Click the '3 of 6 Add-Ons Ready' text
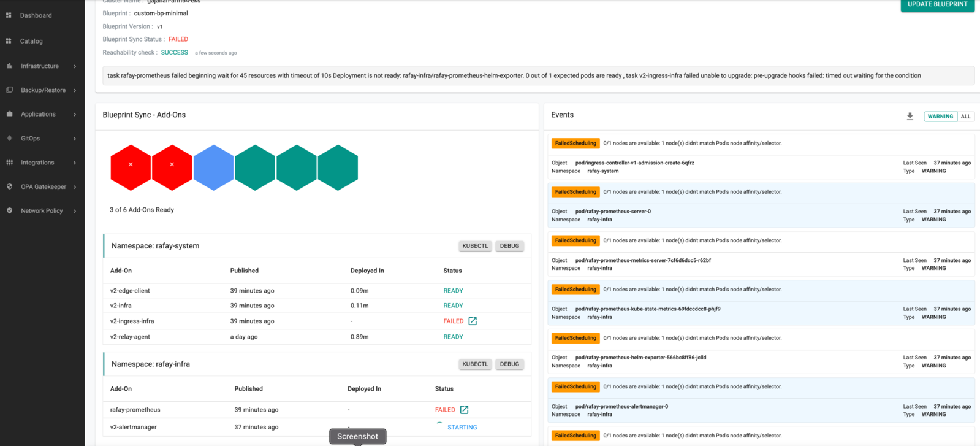Screen dimensions: 980x446 (142, 210)
